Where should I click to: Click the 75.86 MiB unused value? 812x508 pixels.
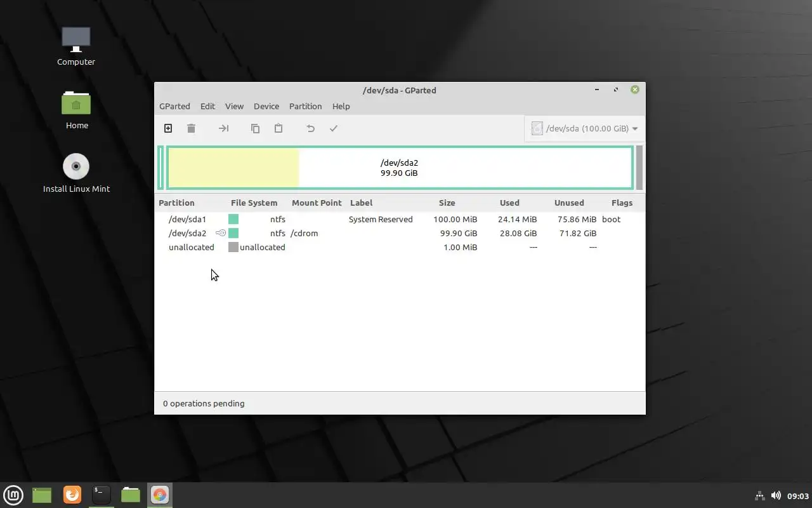click(577, 219)
